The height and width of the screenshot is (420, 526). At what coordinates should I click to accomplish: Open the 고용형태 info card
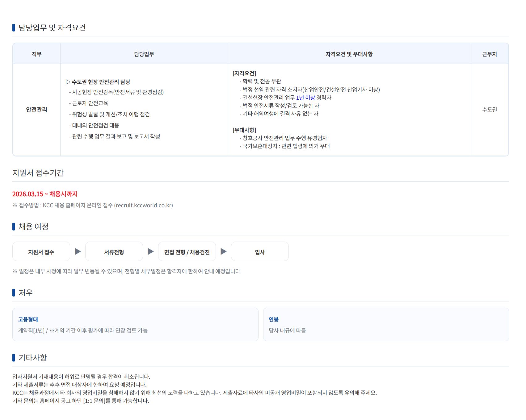click(135, 324)
